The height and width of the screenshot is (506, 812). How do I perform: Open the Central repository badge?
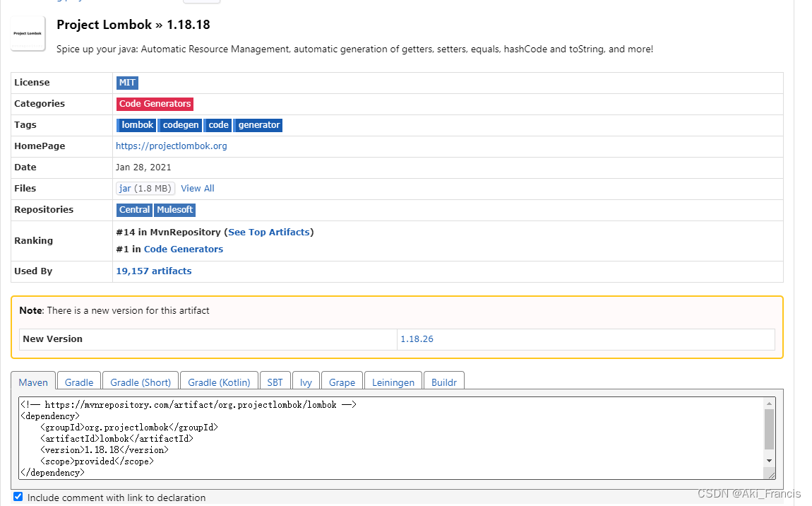[134, 210]
